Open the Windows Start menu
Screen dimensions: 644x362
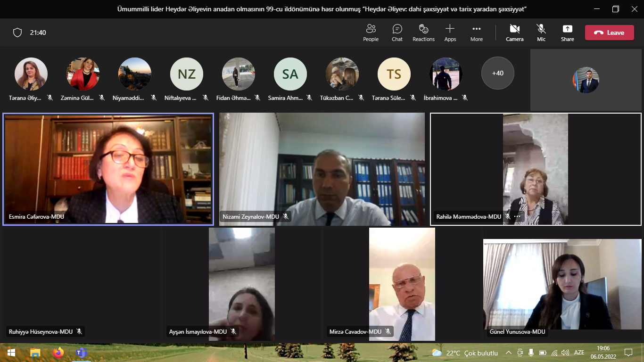click(x=11, y=353)
